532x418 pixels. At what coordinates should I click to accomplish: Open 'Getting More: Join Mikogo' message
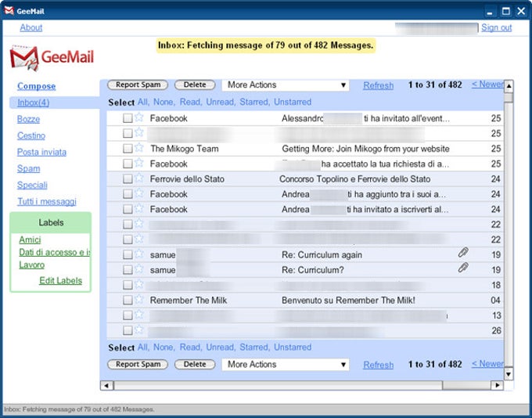pyautogui.click(x=365, y=149)
